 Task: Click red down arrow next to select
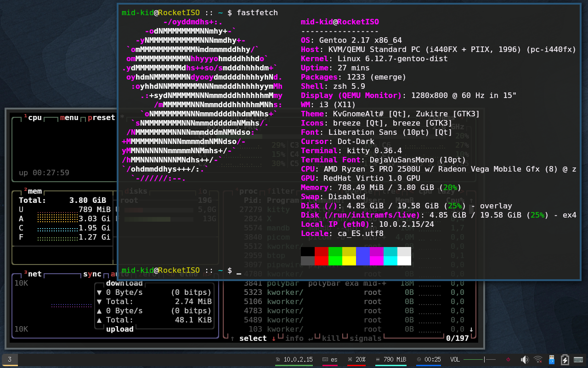point(274,338)
